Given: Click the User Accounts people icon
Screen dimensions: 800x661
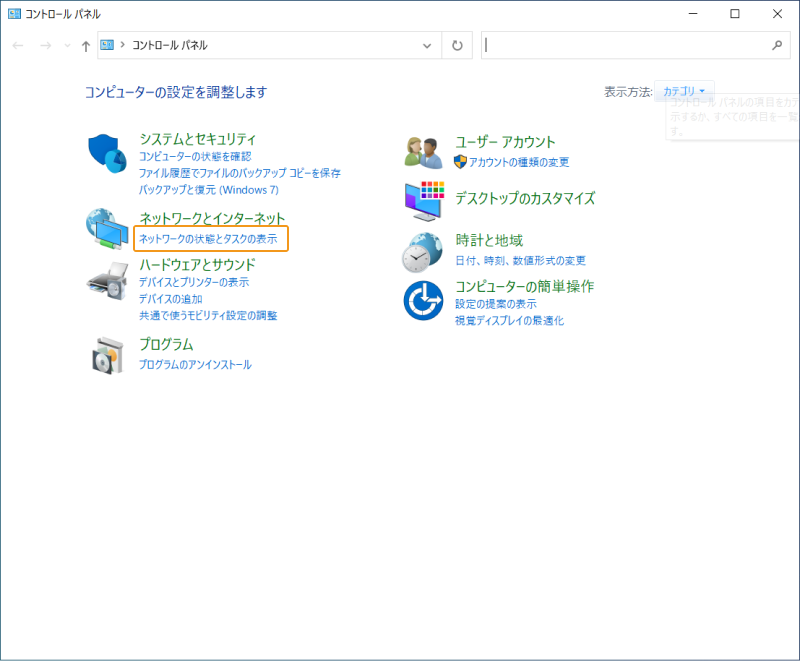Looking at the screenshot, I should click(423, 153).
